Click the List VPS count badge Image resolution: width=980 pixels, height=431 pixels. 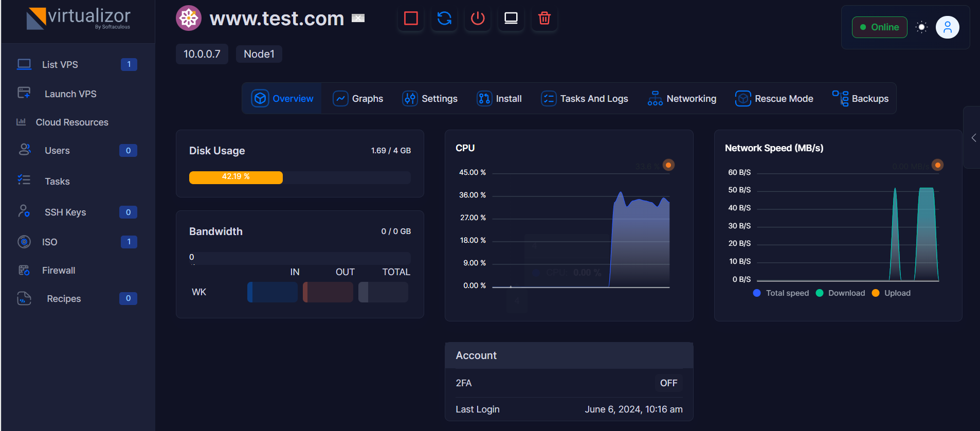(129, 64)
